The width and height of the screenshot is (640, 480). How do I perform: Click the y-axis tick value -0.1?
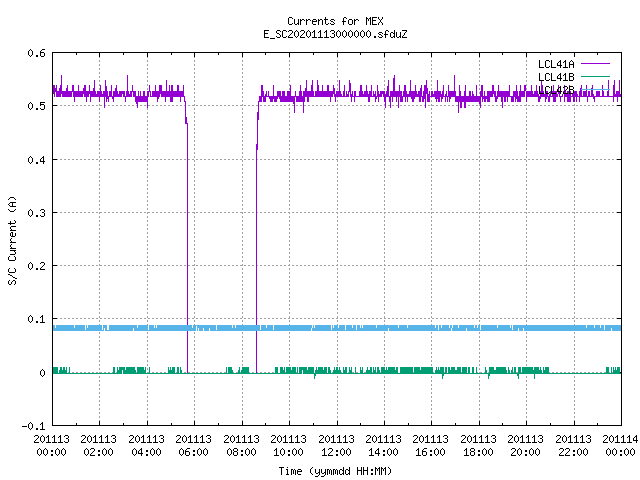click(x=33, y=426)
